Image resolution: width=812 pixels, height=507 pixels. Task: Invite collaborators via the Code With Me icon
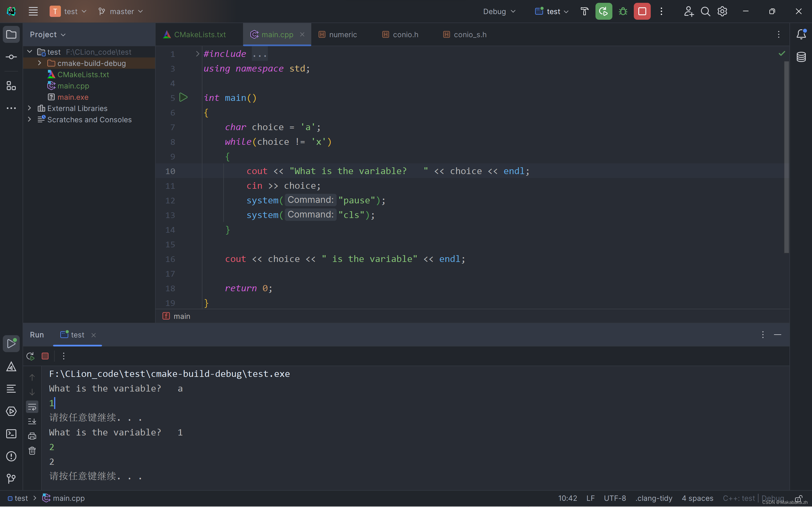click(x=689, y=11)
